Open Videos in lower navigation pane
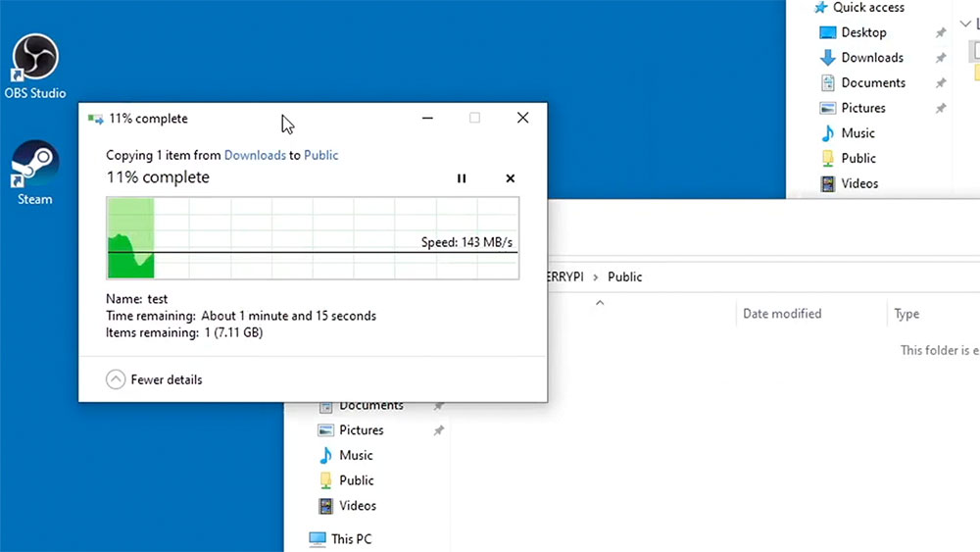 point(357,506)
